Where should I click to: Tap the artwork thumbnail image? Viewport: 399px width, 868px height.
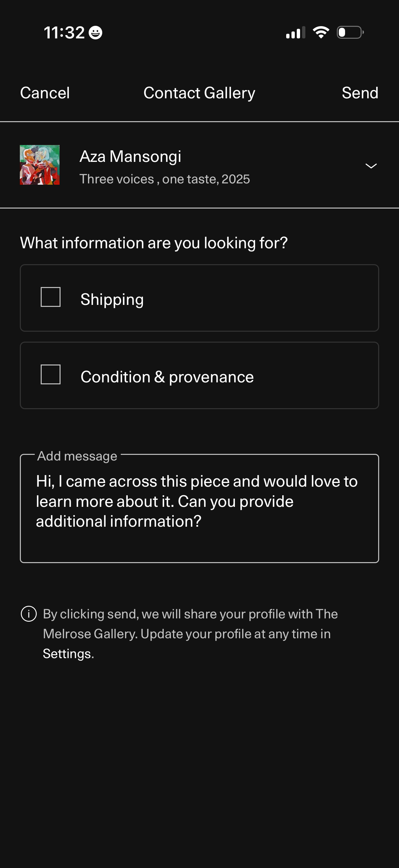click(40, 165)
